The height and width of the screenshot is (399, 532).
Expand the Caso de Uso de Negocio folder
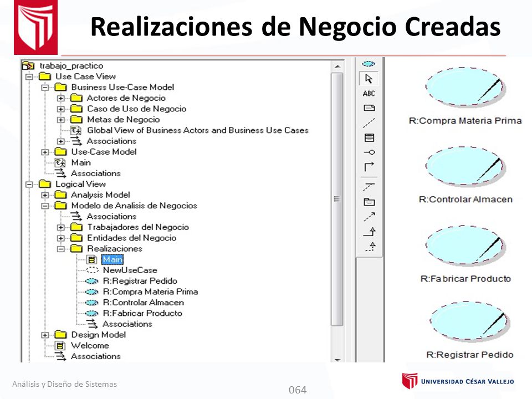pos(61,109)
